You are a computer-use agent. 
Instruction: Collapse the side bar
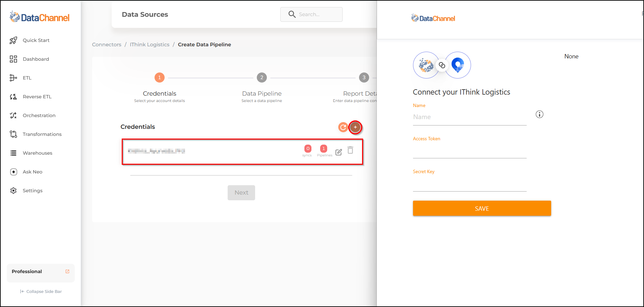pyautogui.click(x=41, y=292)
